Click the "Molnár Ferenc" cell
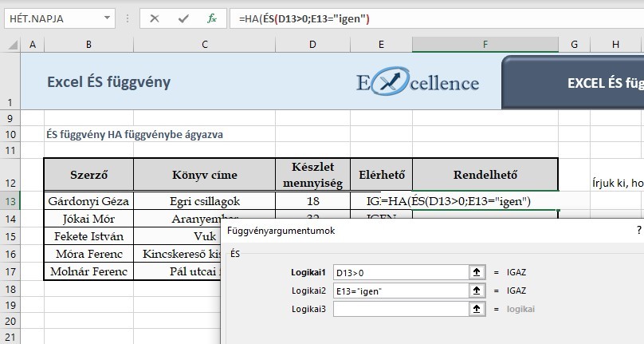The height and width of the screenshot is (344, 644). click(x=88, y=271)
